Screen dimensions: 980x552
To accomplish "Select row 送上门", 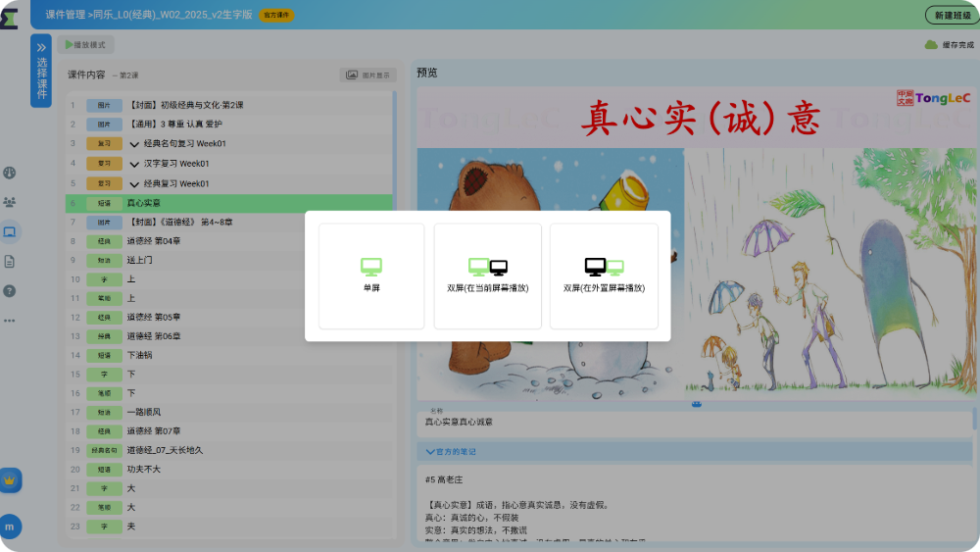I will (228, 260).
